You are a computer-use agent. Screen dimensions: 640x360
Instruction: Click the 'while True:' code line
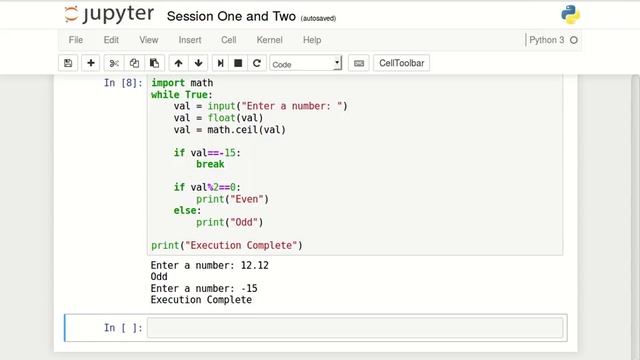point(182,95)
